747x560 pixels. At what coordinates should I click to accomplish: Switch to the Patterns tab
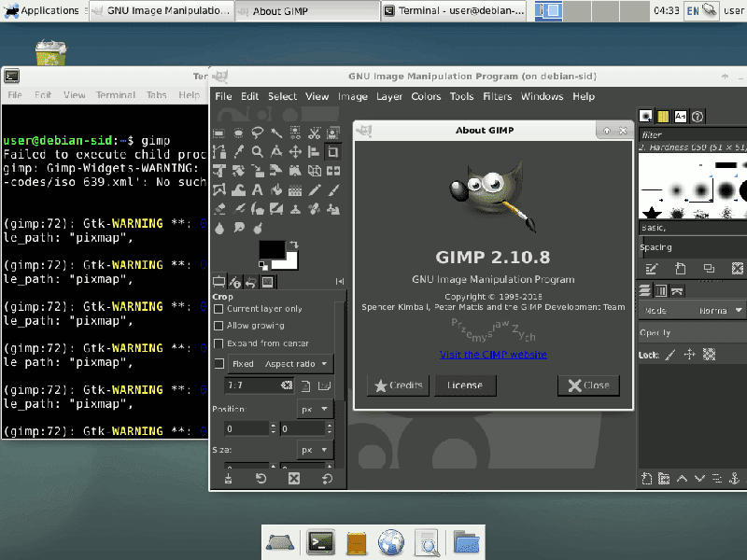(663, 116)
